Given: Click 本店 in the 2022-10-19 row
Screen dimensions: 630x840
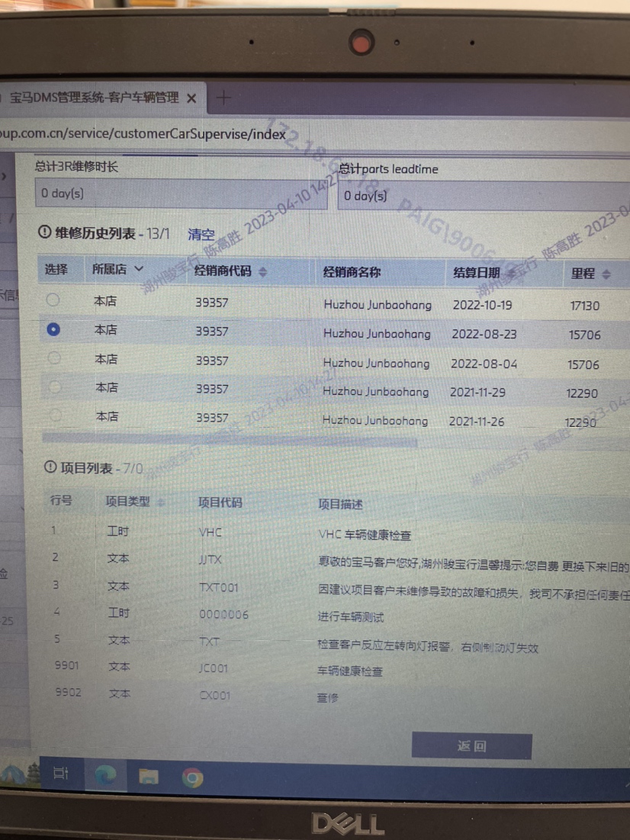Looking at the screenshot, I should tap(105, 301).
